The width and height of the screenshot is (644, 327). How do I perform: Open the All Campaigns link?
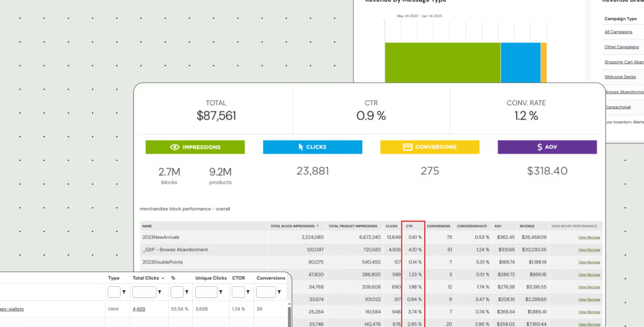[618, 32]
